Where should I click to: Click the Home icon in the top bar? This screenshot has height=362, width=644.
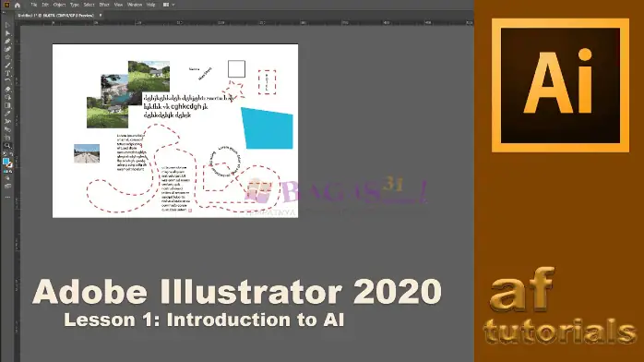(18, 5)
